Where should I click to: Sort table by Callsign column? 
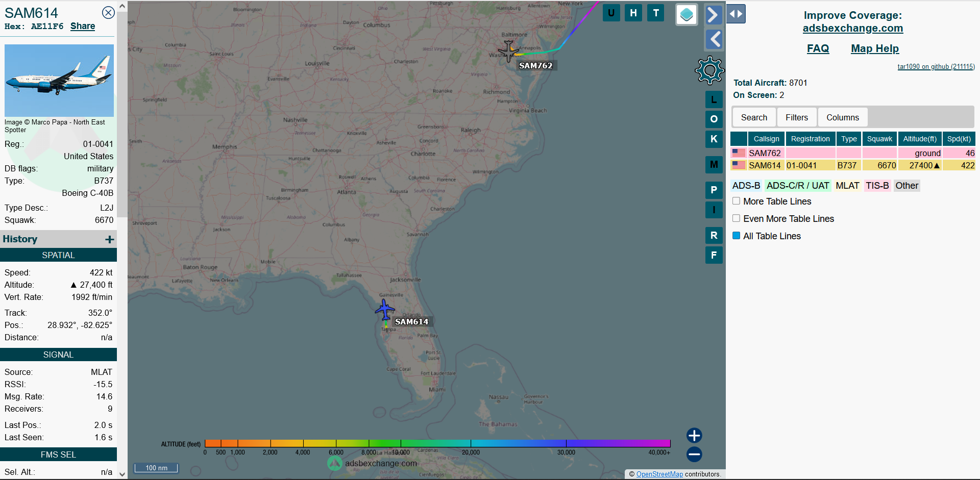coord(766,139)
